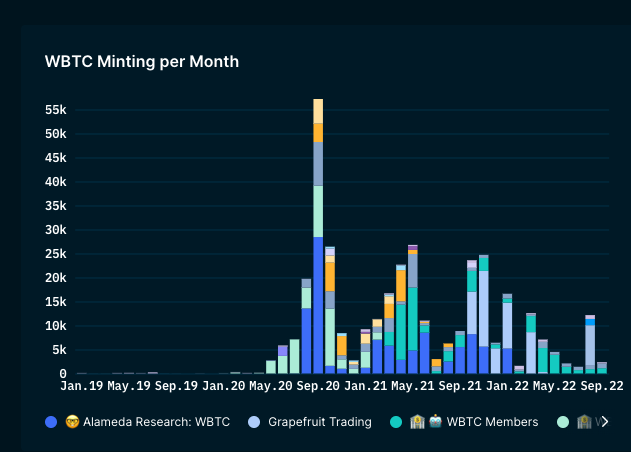Click the mint-green dot of the last legend entry

563,422
